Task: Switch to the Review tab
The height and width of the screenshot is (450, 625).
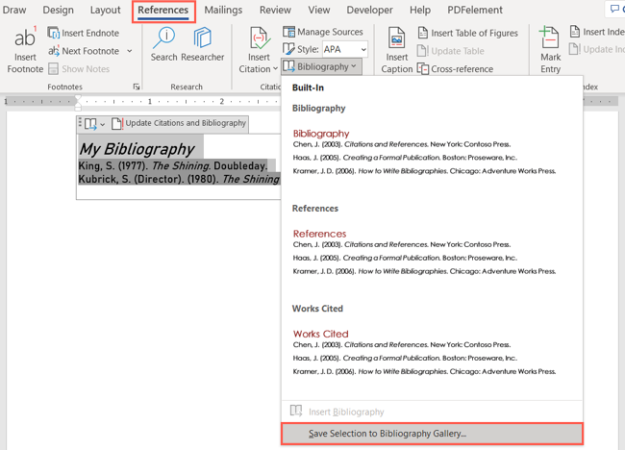Action: tap(275, 10)
